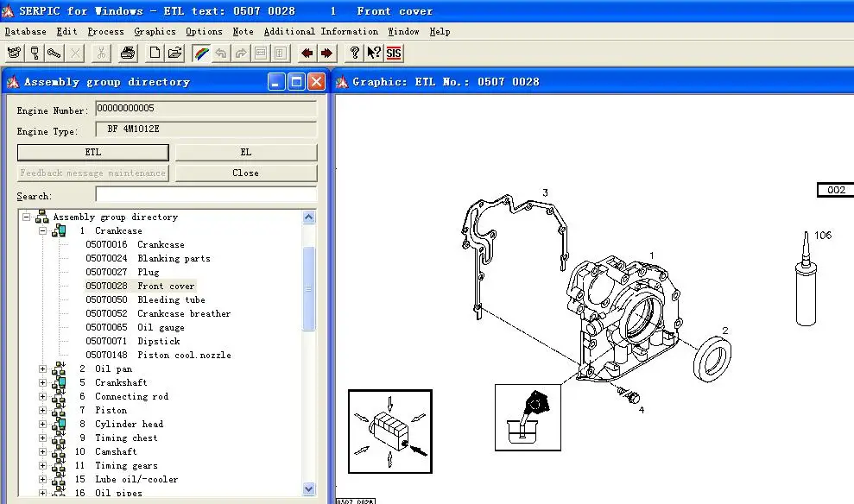854x504 pixels.
Task: Select 05070065 Oil gauge entry
Action: (135, 328)
